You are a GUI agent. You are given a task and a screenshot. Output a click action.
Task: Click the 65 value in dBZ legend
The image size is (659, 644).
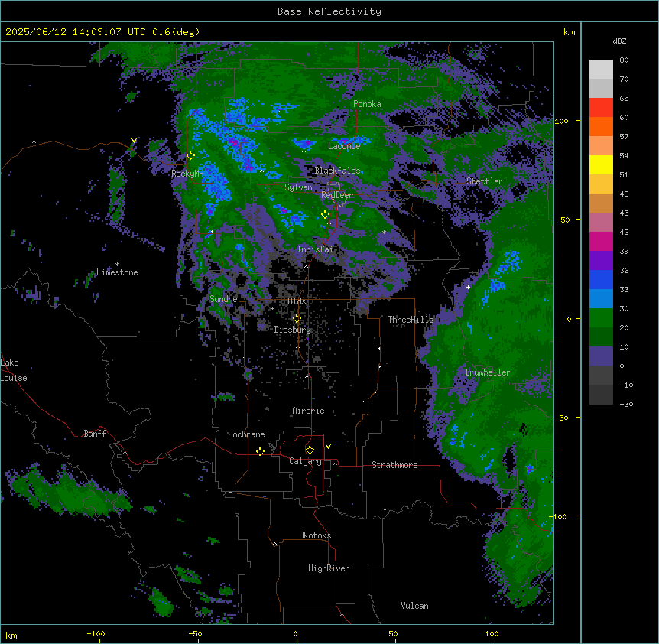click(x=624, y=99)
